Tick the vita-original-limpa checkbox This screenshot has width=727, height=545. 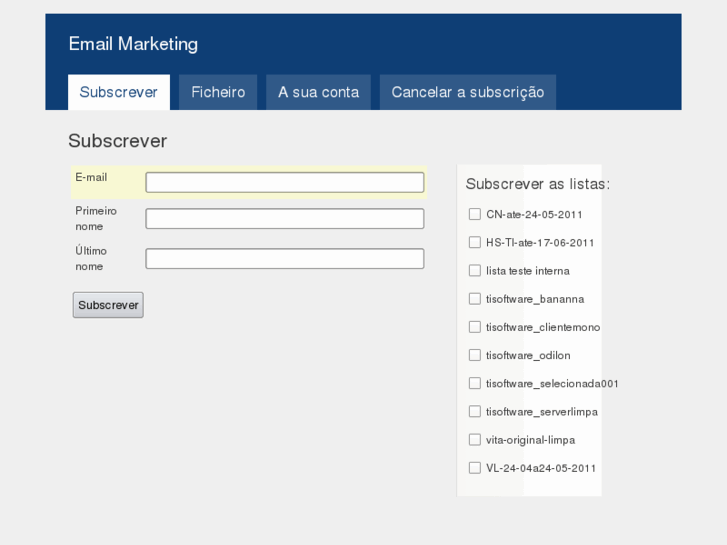pos(475,440)
